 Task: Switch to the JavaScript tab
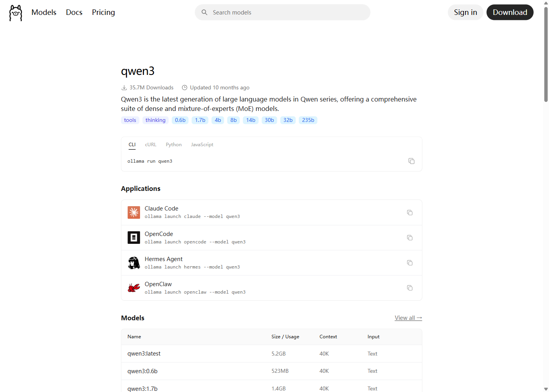[202, 145]
